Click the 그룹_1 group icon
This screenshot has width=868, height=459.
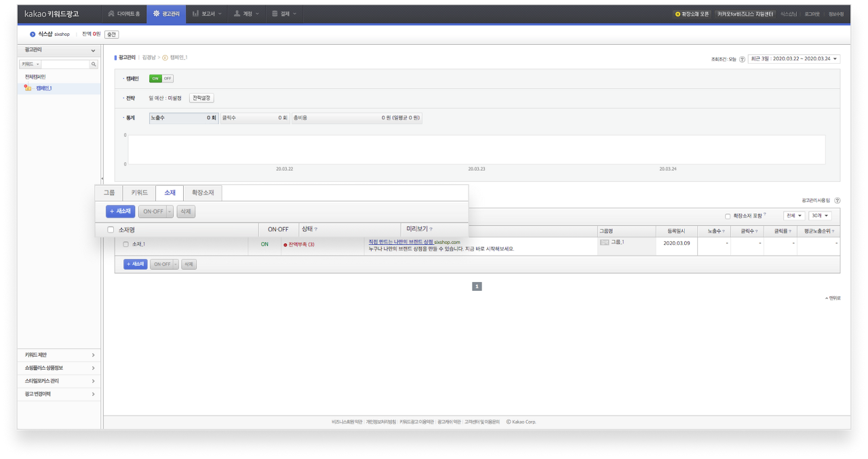point(604,242)
